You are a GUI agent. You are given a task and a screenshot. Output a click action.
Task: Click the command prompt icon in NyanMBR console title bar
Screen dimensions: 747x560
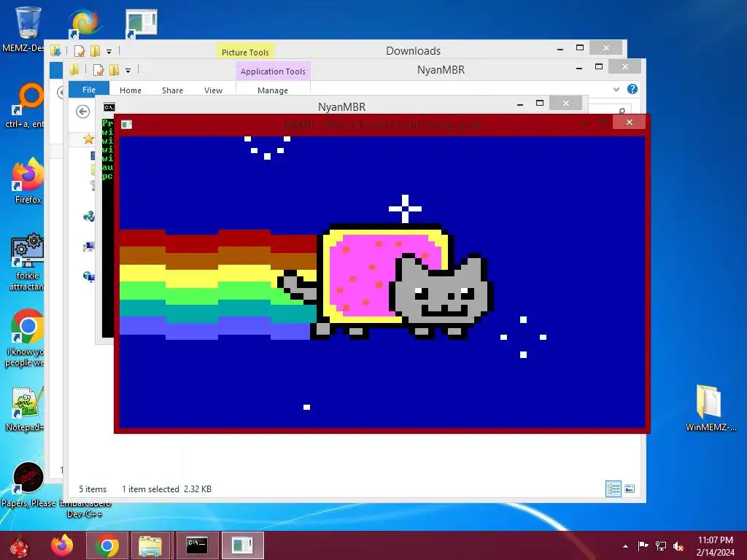click(x=109, y=107)
